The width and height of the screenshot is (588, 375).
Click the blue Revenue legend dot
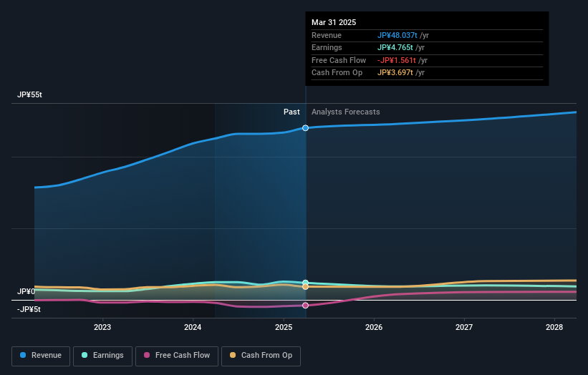(x=23, y=355)
